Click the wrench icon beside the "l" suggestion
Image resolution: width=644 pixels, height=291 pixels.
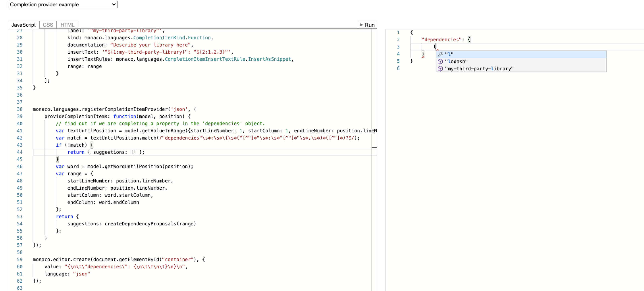tap(441, 54)
